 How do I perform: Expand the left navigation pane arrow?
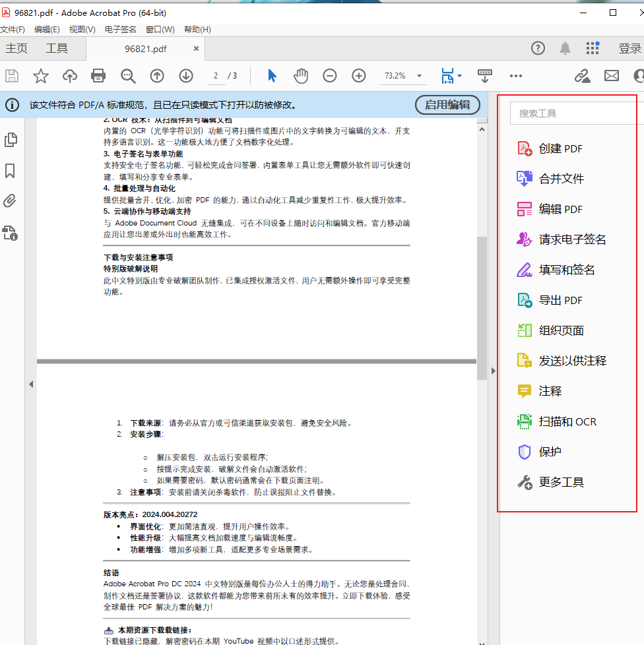pyautogui.click(x=31, y=384)
